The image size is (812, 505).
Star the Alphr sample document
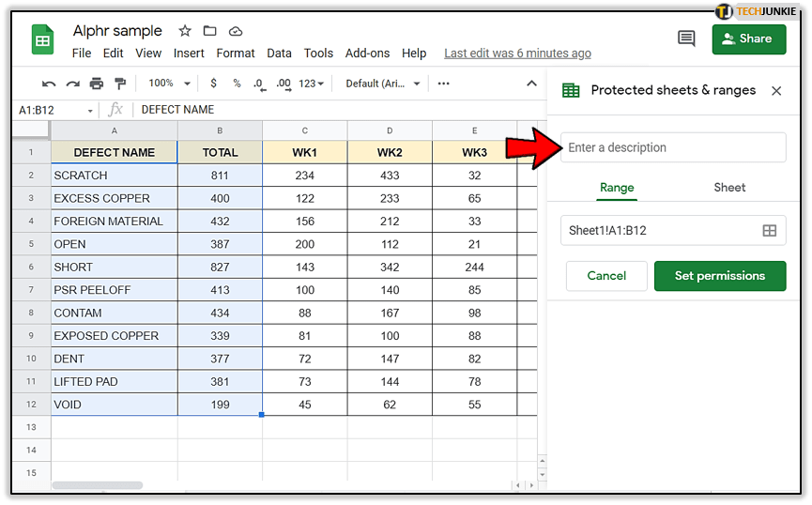[x=185, y=32]
